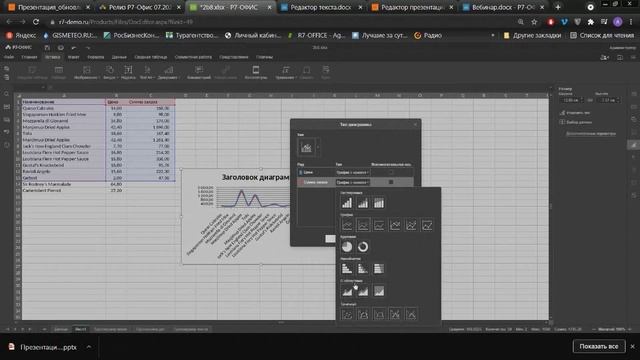Select the Camembert Pierrot cell
This screenshot has width=640, height=360.
[64, 190]
